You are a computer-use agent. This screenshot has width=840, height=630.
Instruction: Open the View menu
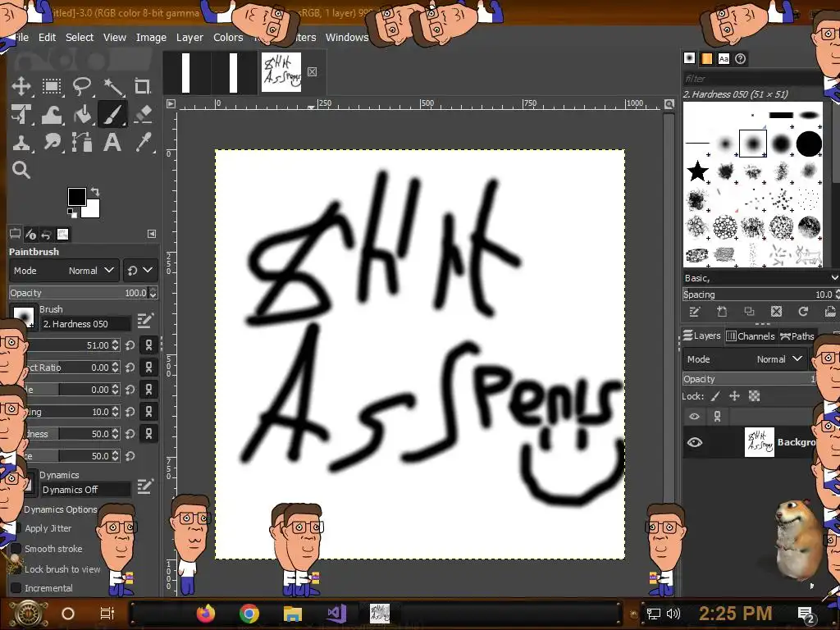(115, 37)
